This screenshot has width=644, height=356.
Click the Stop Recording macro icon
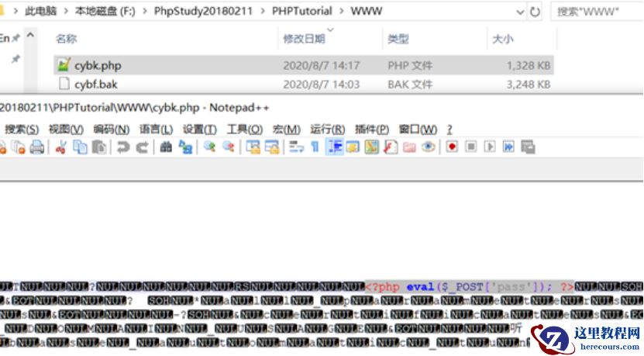coord(471,147)
